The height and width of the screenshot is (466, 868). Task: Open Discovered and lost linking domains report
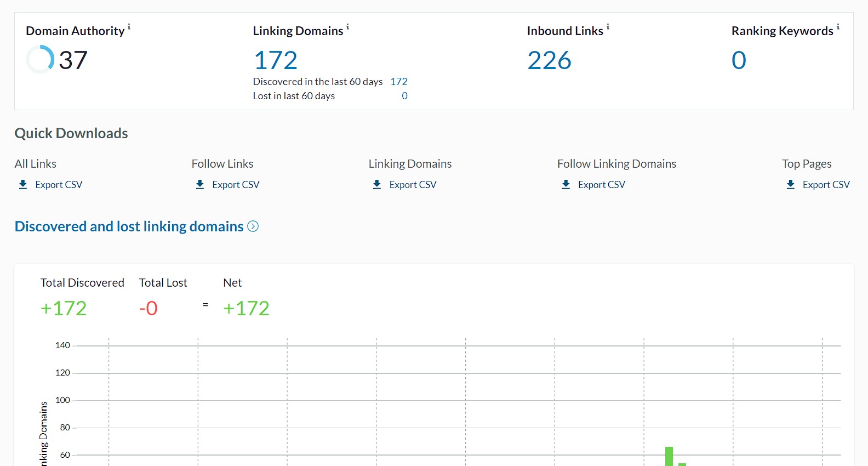[129, 226]
